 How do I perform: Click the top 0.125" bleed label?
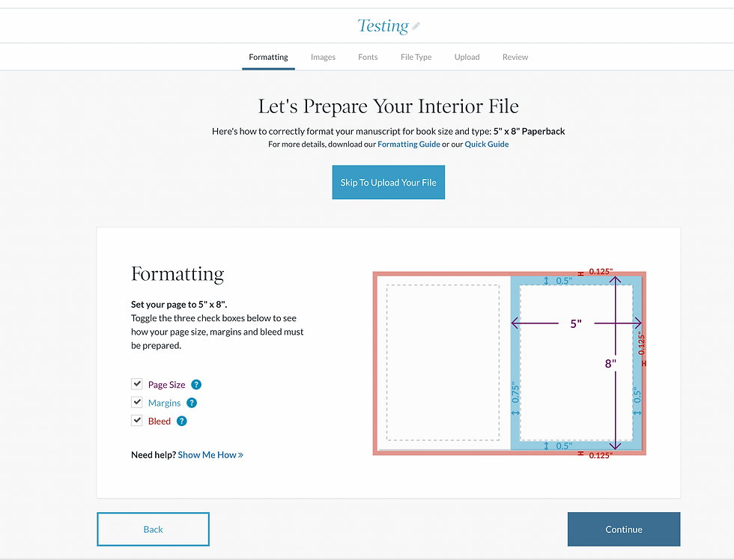point(601,271)
